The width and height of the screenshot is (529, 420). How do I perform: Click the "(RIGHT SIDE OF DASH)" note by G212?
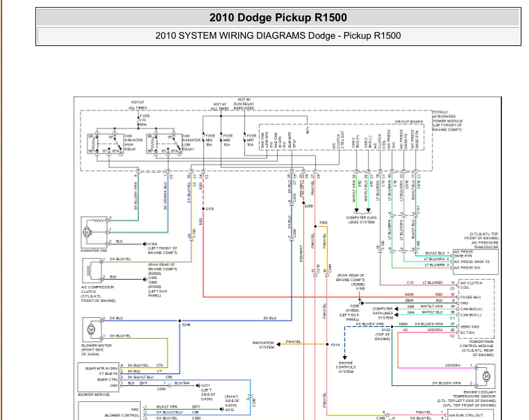pyautogui.click(x=231, y=401)
